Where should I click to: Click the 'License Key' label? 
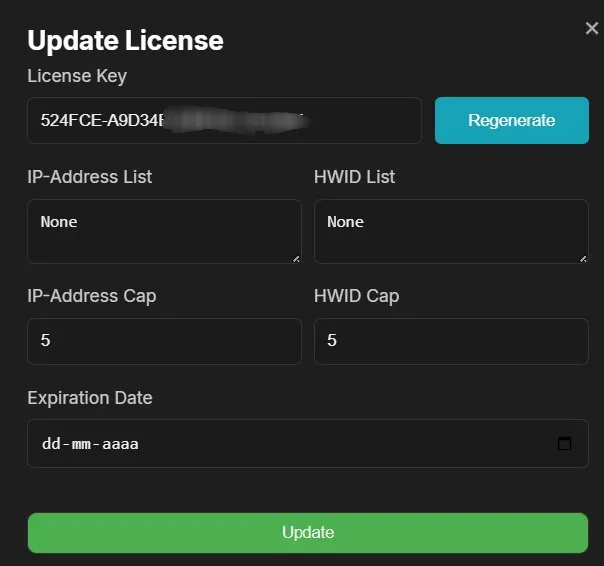77,76
